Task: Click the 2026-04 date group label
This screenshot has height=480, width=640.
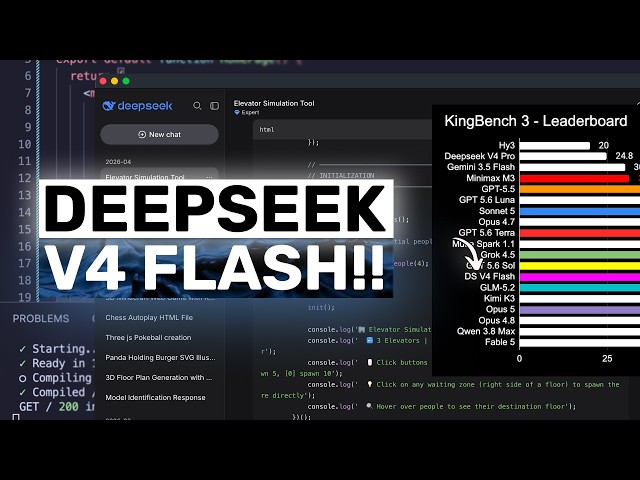Action: [x=118, y=162]
